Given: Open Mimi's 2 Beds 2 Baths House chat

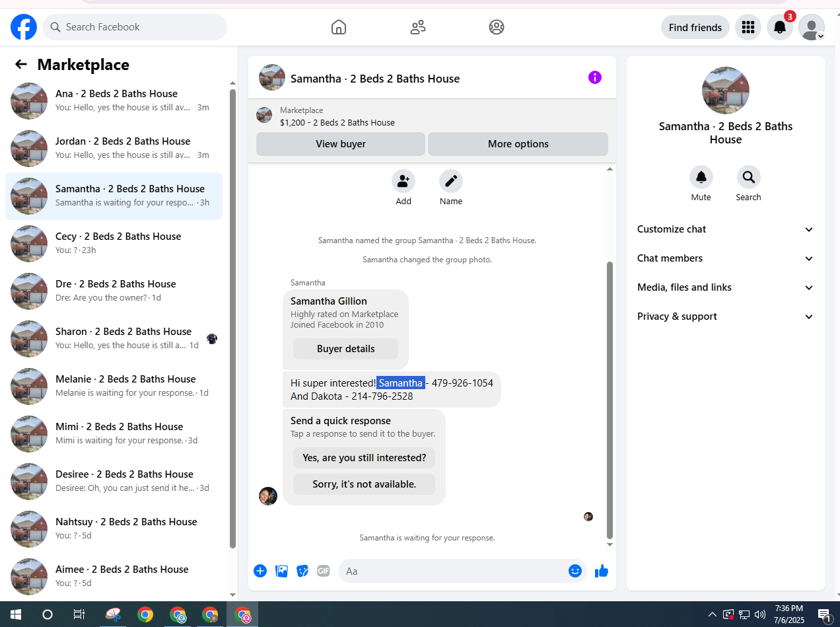Looking at the screenshot, I should pos(114,434).
